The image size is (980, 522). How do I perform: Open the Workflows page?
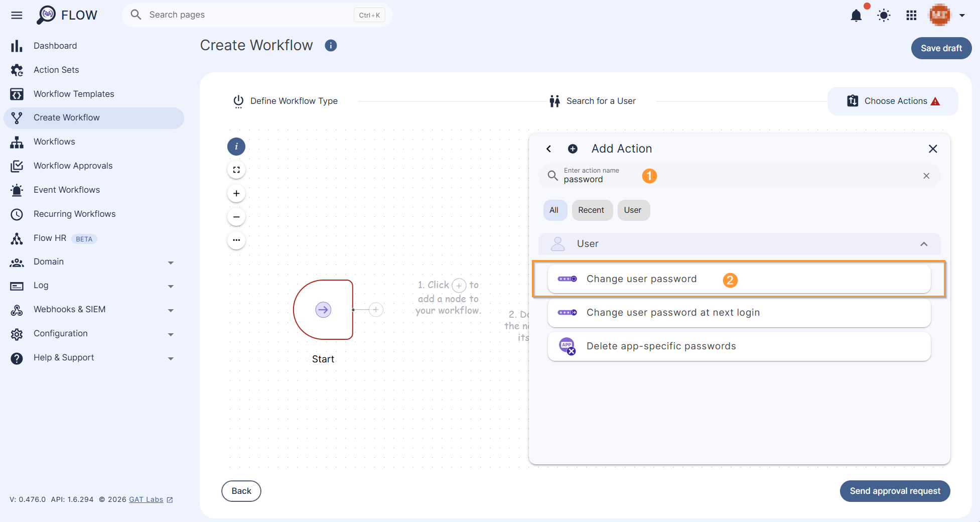point(94,142)
